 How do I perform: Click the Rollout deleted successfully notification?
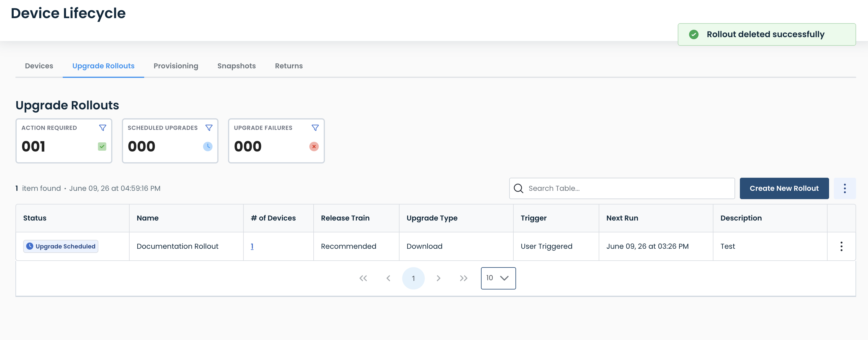767,34
